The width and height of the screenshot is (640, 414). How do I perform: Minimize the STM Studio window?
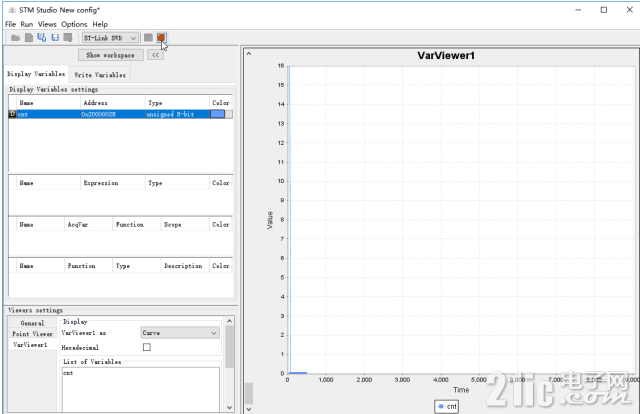(x=578, y=10)
